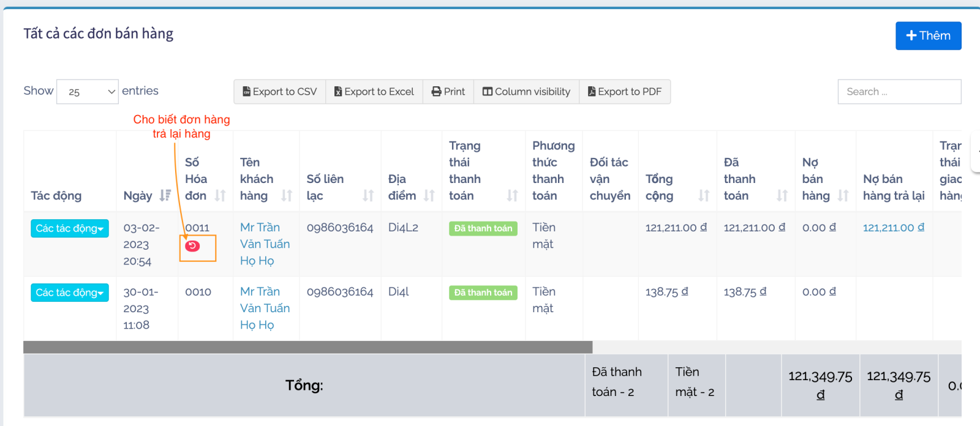This screenshot has height=426, width=980.
Task: Click Export to Excel
Action: tap(374, 92)
